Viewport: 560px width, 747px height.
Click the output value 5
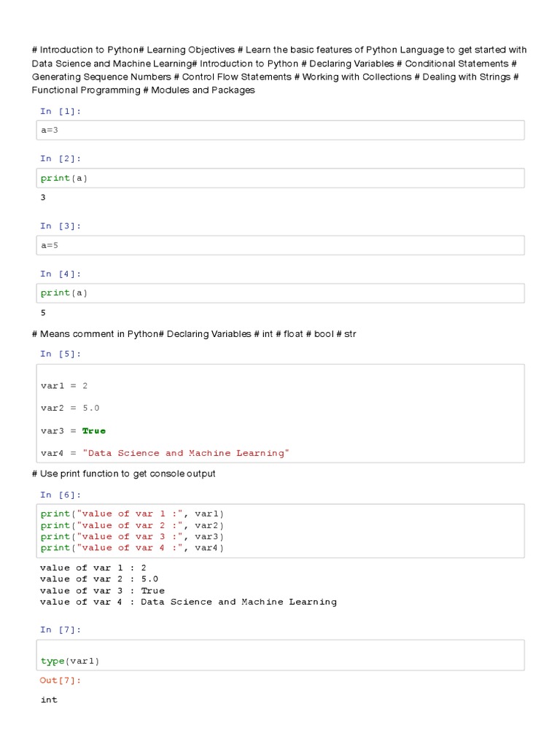[x=44, y=312]
